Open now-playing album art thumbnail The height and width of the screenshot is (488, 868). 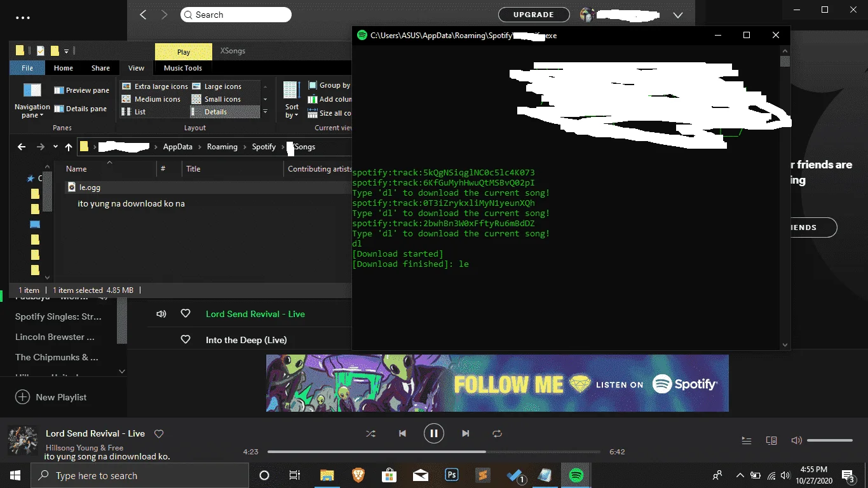22,440
